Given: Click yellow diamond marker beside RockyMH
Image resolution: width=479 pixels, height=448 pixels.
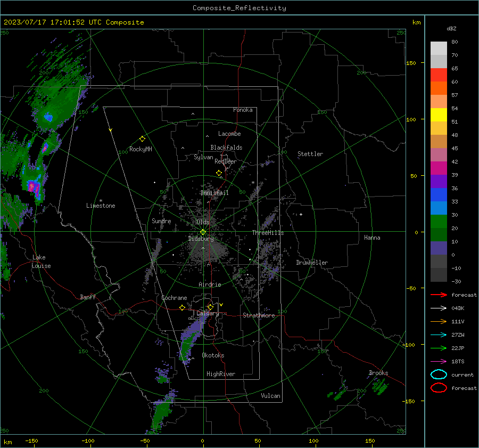Looking at the screenshot, I should 142,139.
